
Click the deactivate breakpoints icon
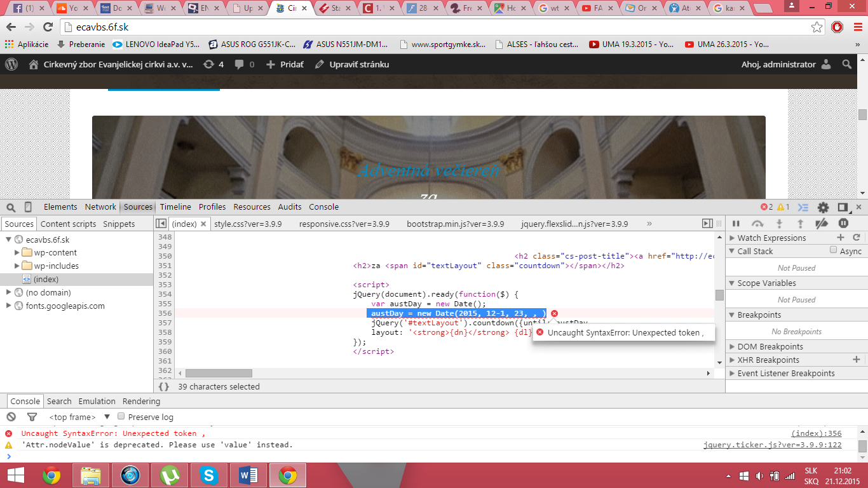tap(822, 224)
